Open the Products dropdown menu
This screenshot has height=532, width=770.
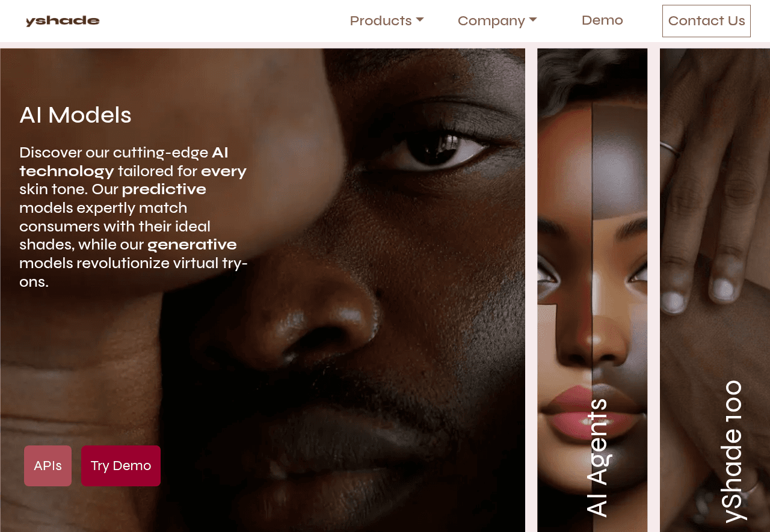(387, 20)
